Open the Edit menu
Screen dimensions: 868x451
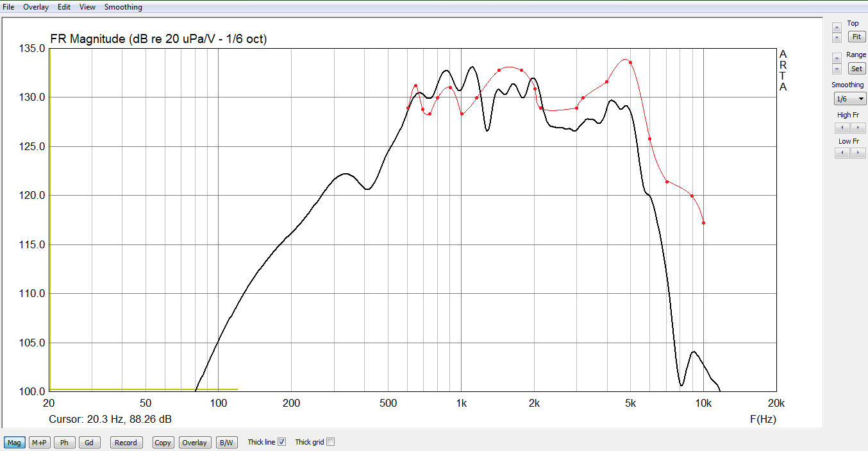coord(64,7)
